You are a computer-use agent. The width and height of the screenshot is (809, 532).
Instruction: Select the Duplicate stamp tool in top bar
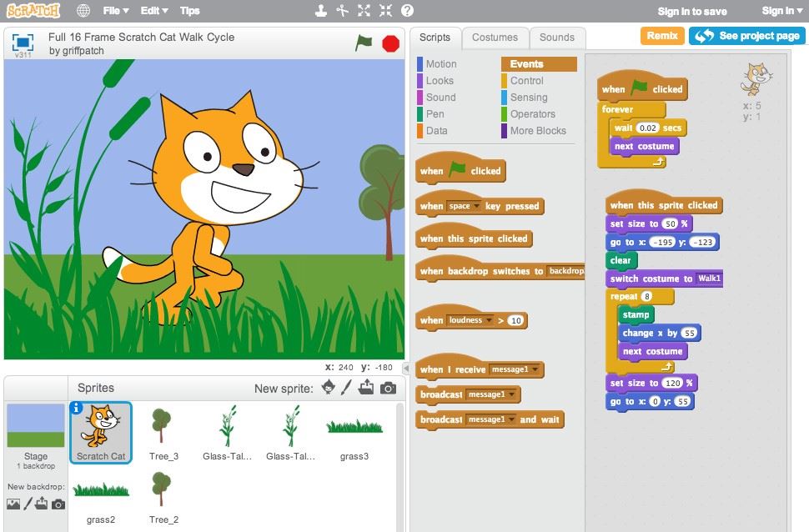click(321, 10)
